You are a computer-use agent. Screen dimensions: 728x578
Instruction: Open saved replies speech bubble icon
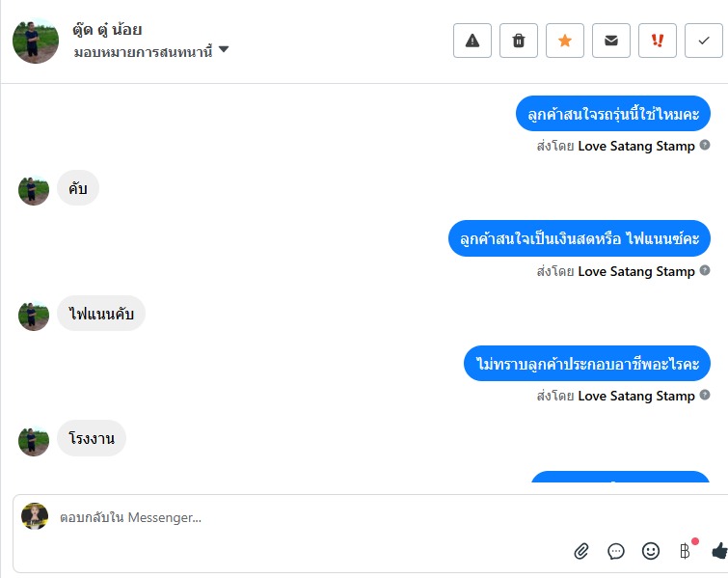pos(616,551)
